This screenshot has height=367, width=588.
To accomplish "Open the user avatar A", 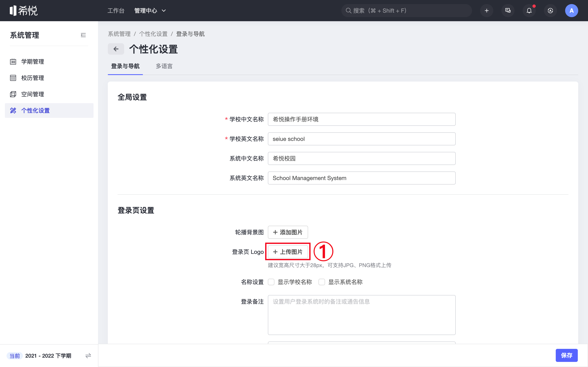I will (x=571, y=11).
